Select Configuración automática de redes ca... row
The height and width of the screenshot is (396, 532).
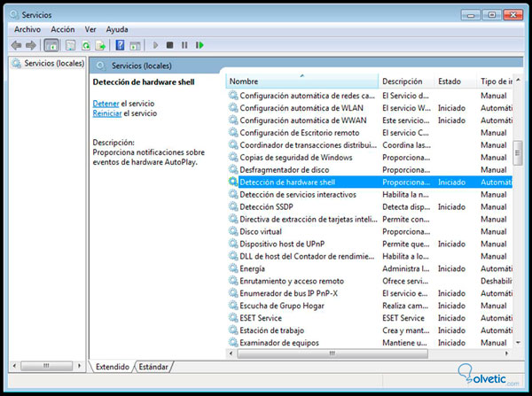(x=370, y=96)
